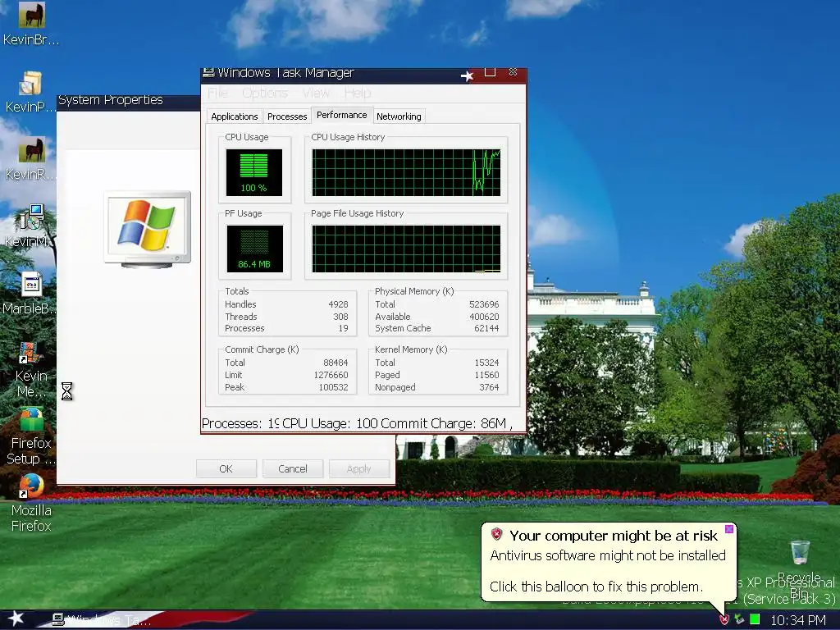Open the KevinP desktop icon
Screen dimensions: 840x630
(x=30, y=84)
